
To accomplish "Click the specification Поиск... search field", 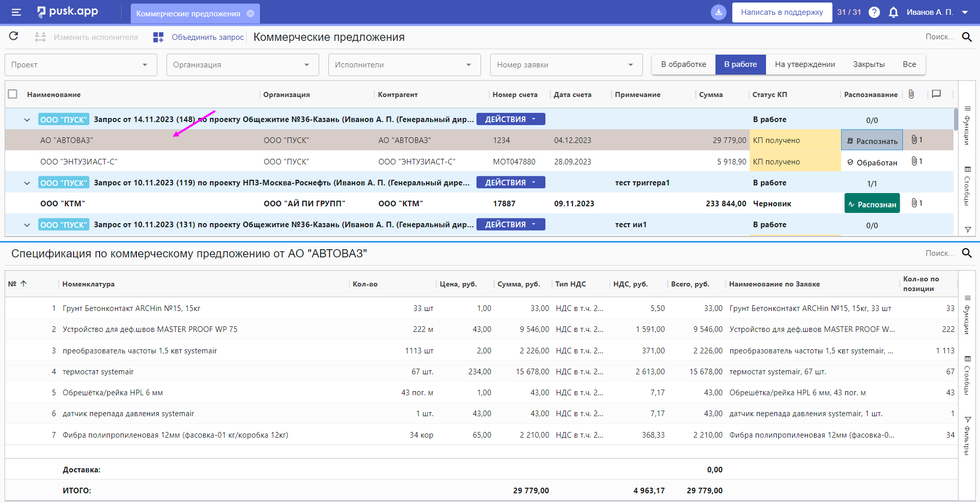I will (x=940, y=253).
